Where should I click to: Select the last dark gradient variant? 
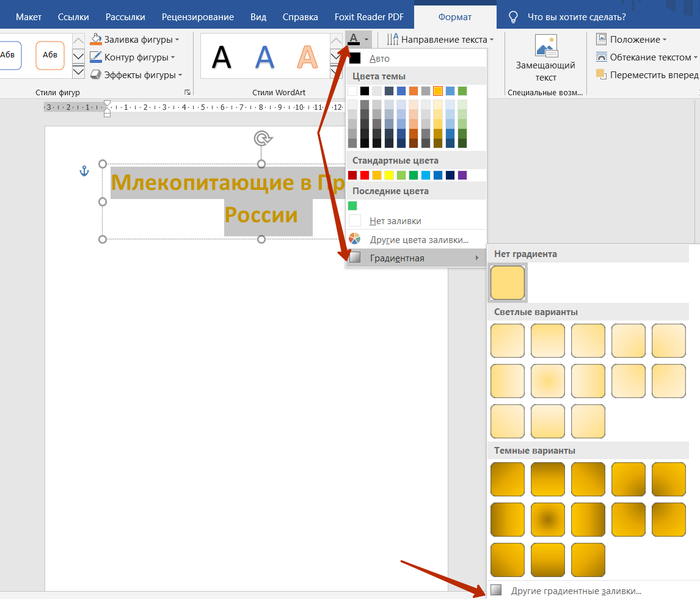[x=588, y=560]
